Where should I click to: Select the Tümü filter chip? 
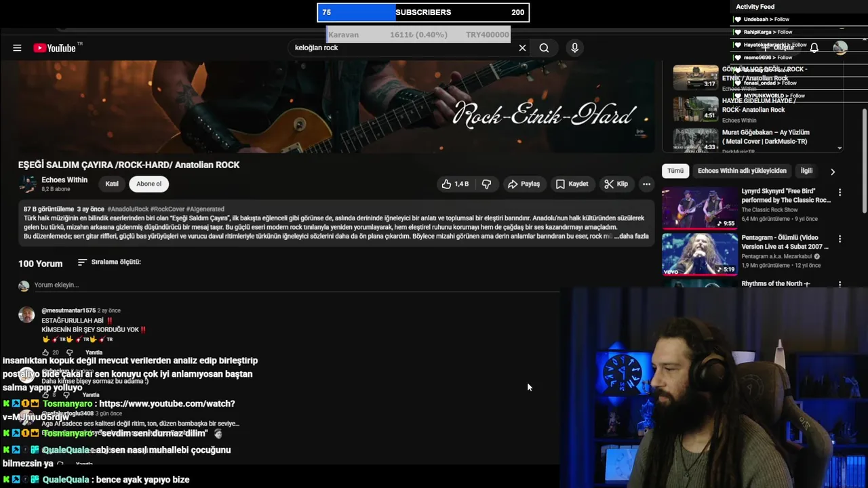pyautogui.click(x=675, y=171)
